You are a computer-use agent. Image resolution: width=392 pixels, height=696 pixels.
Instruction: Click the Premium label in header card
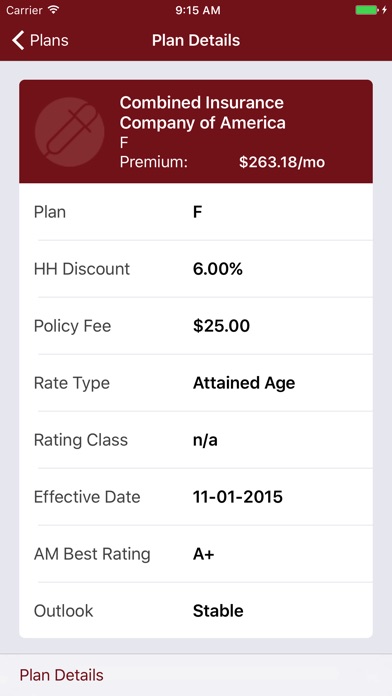[x=154, y=162]
